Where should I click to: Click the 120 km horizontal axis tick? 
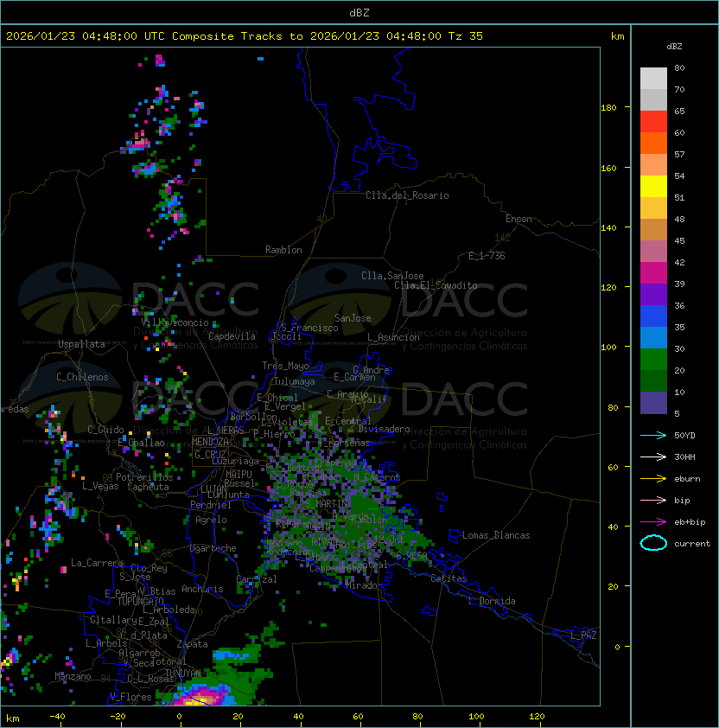point(537,717)
